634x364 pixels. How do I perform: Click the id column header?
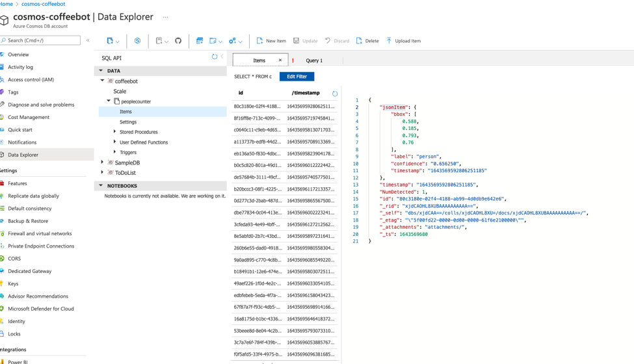(x=241, y=93)
